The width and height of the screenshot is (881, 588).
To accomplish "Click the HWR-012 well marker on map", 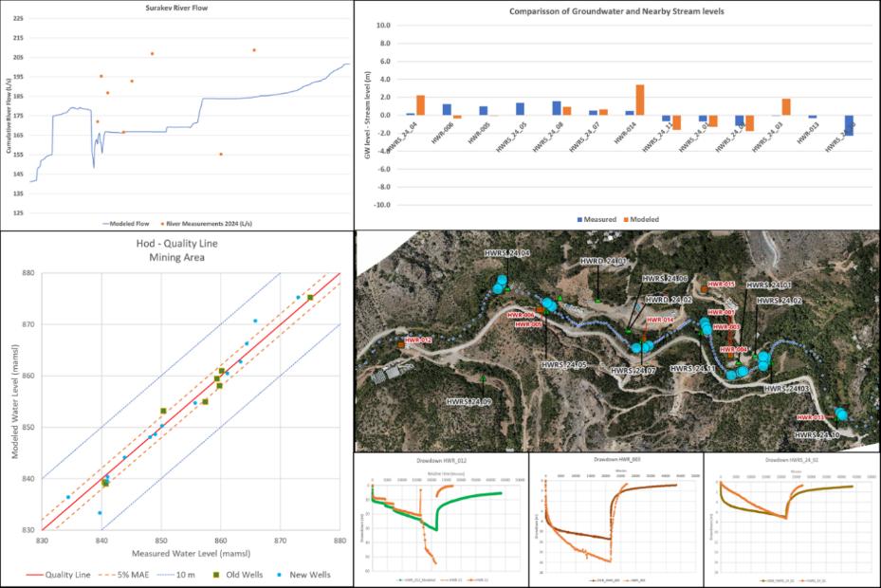I will 402,344.
